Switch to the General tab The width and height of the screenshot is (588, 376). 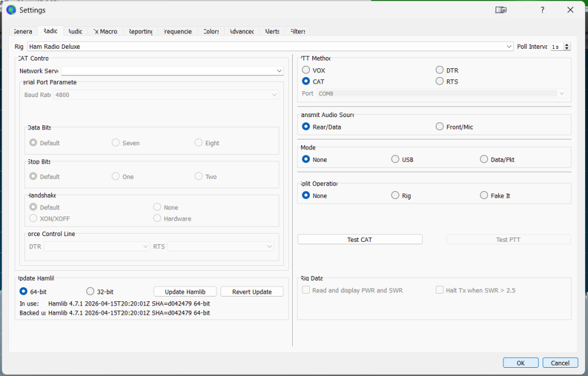pos(23,32)
